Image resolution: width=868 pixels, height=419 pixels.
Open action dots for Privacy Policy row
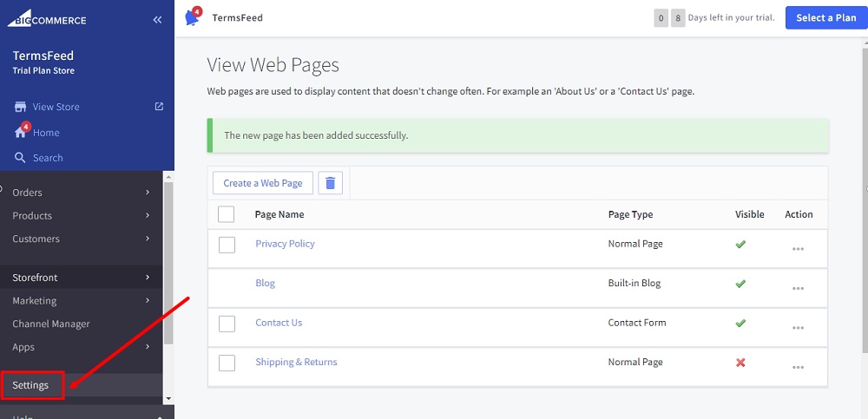(798, 249)
